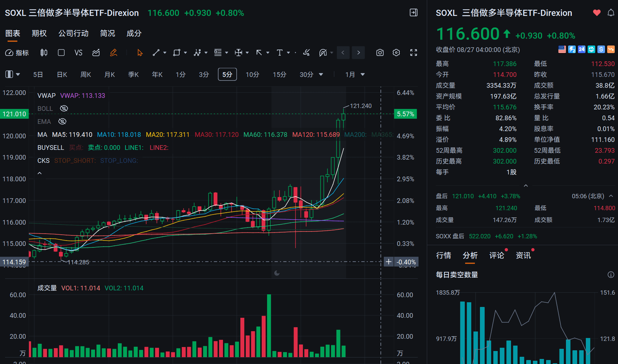
Task: Take a chart screenshot with camera icon
Action: 380,53
